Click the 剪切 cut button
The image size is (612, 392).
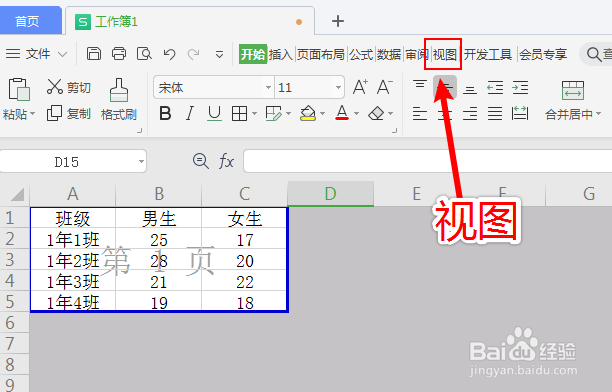coord(68,87)
